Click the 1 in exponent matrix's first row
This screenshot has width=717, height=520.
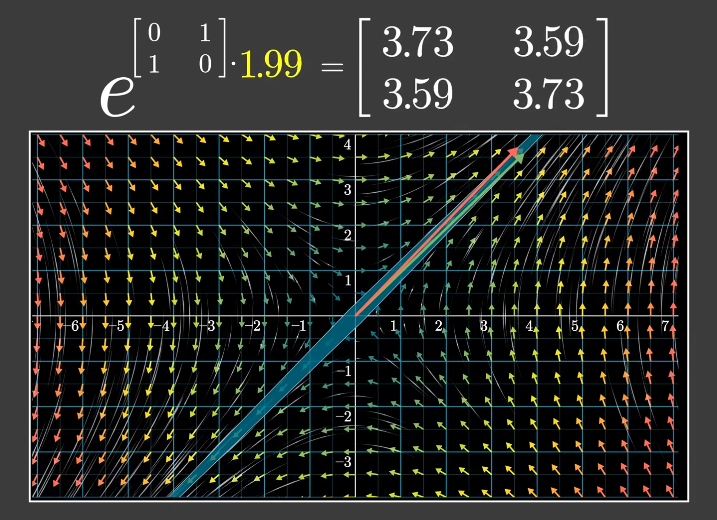click(205, 33)
